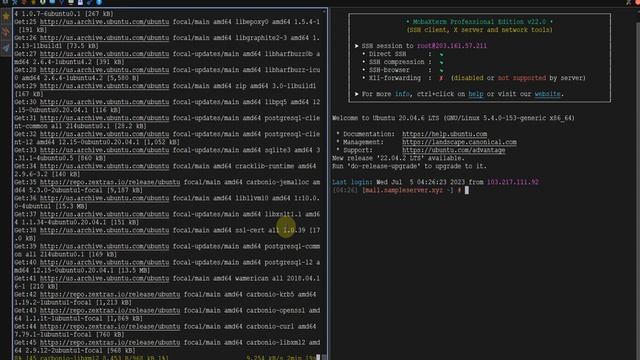Screen dimensions: 640x360
Task: Open the Get:32 postgresql-client-12 archive URL
Action: 104,134
